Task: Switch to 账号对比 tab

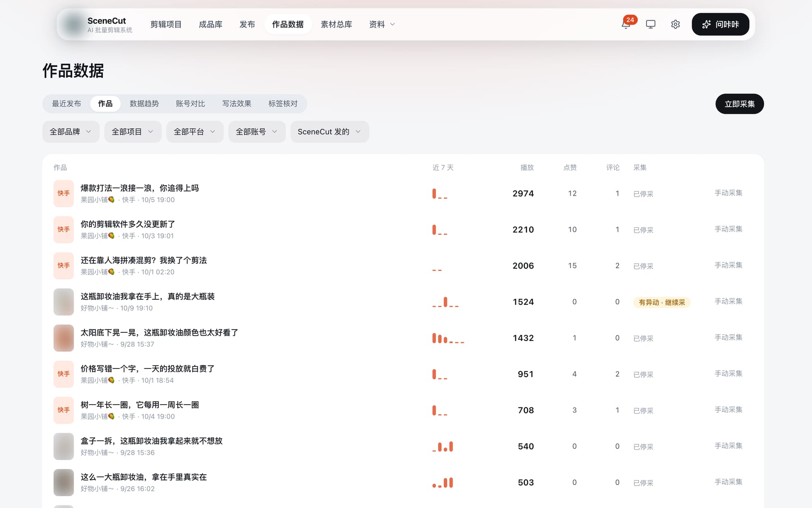Action: point(190,104)
